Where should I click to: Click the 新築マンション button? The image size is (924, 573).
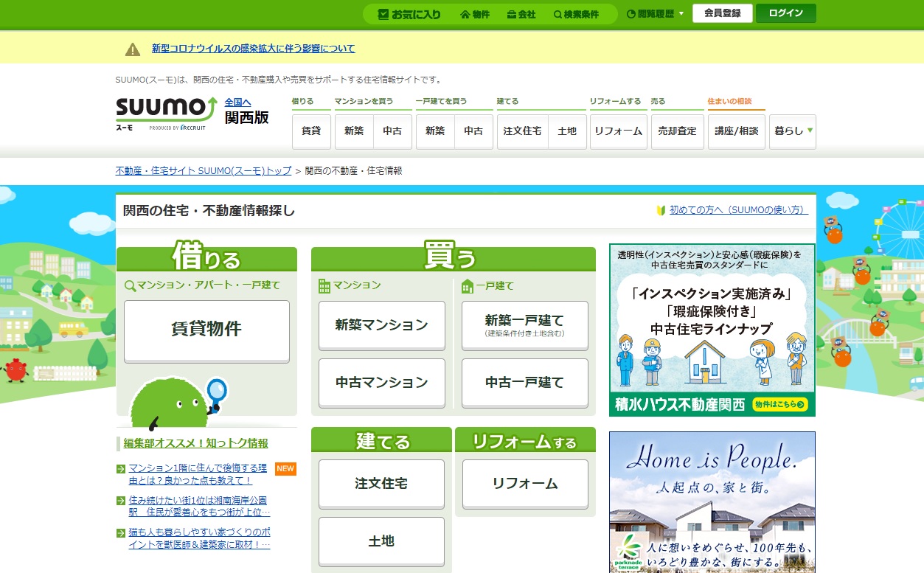382,325
